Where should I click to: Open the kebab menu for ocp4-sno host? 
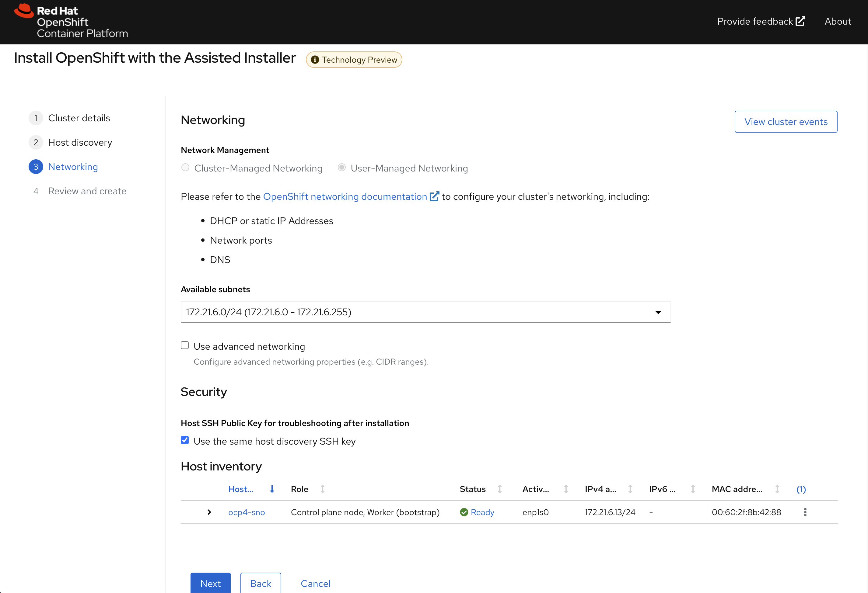[x=805, y=512]
